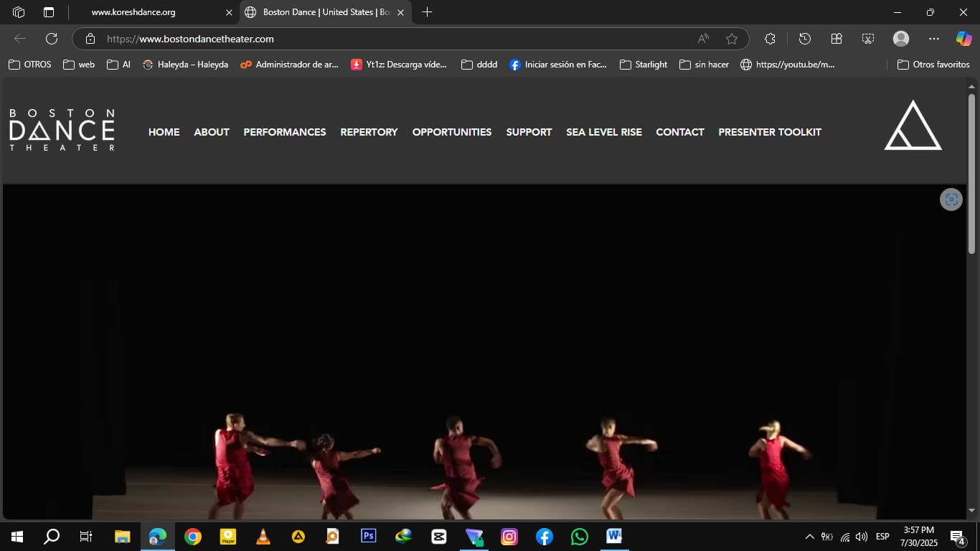
Task: Open the browser History clock icon
Action: click(x=804, y=39)
